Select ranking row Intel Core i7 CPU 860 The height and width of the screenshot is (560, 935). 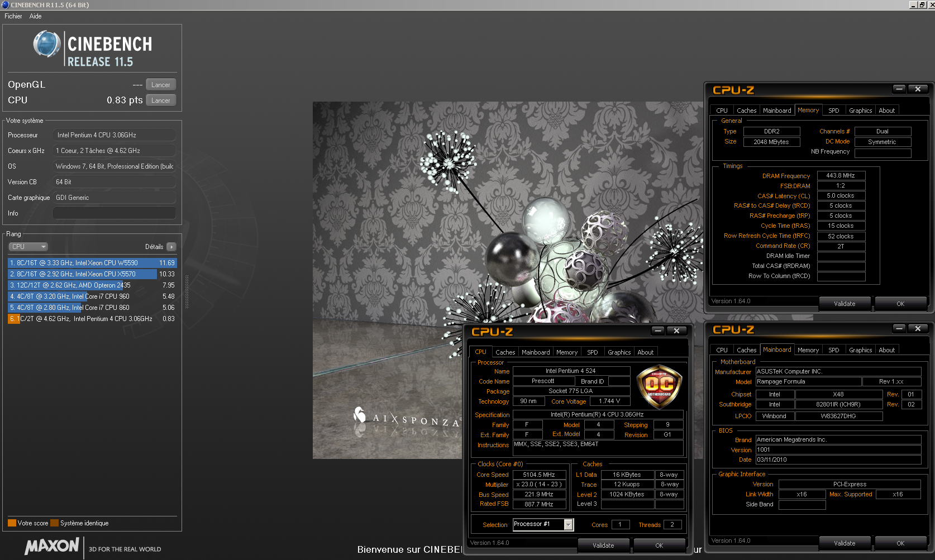pos(92,308)
